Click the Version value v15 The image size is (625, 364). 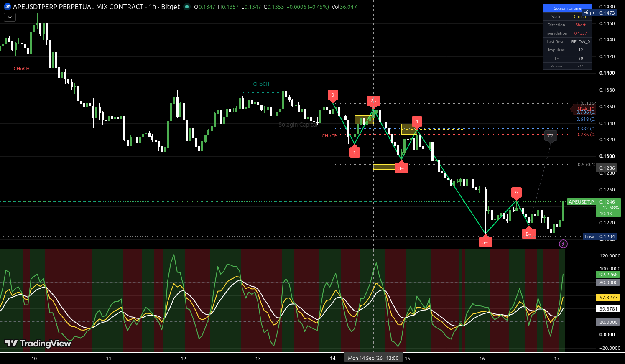[580, 66]
